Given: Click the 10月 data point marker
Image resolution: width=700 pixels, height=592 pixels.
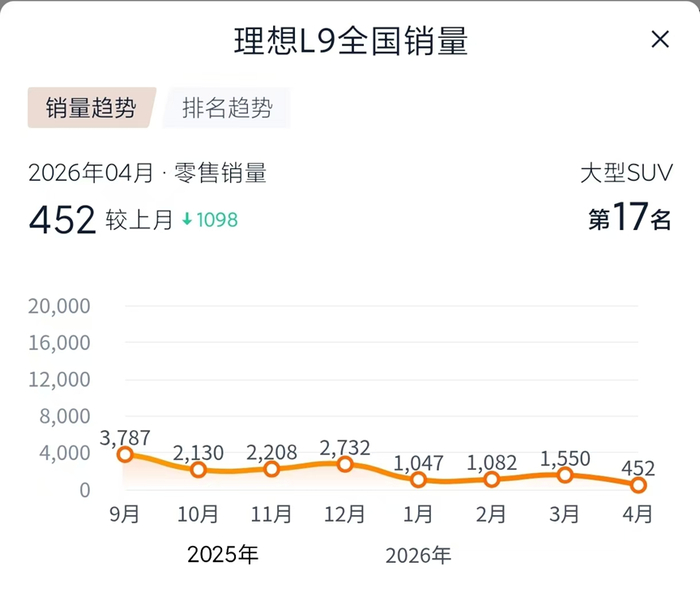Looking at the screenshot, I should pyautogui.click(x=198, y=470).
